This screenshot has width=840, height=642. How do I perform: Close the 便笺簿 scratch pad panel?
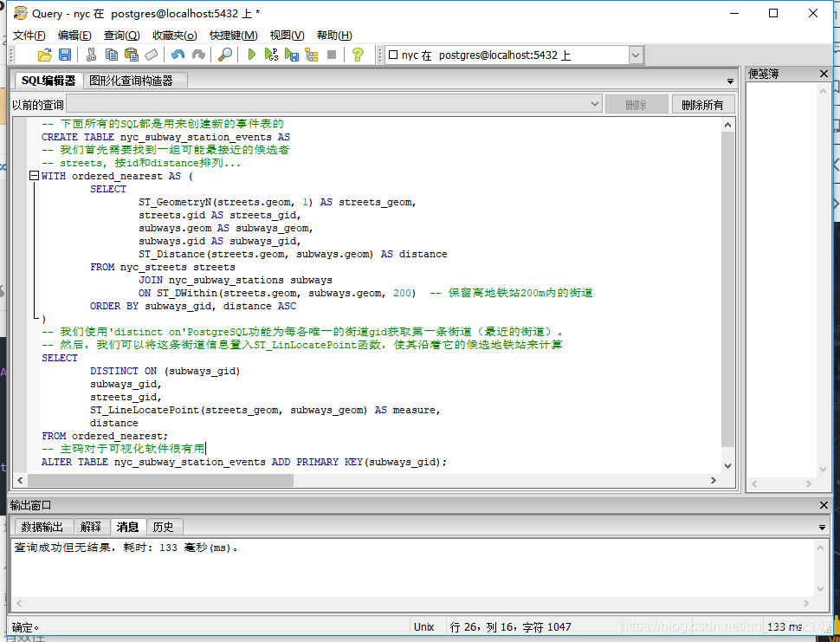[x=824, y=74]
